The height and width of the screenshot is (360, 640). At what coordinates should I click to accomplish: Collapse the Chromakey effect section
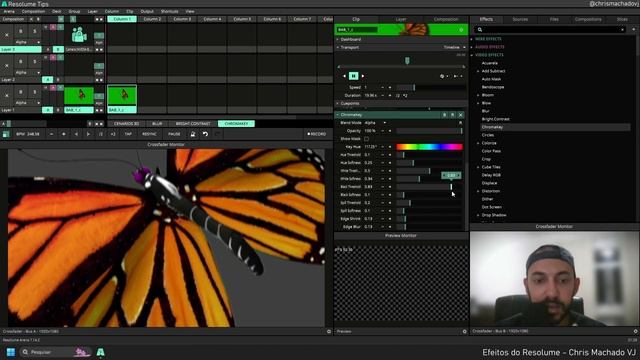click(338, 115)
